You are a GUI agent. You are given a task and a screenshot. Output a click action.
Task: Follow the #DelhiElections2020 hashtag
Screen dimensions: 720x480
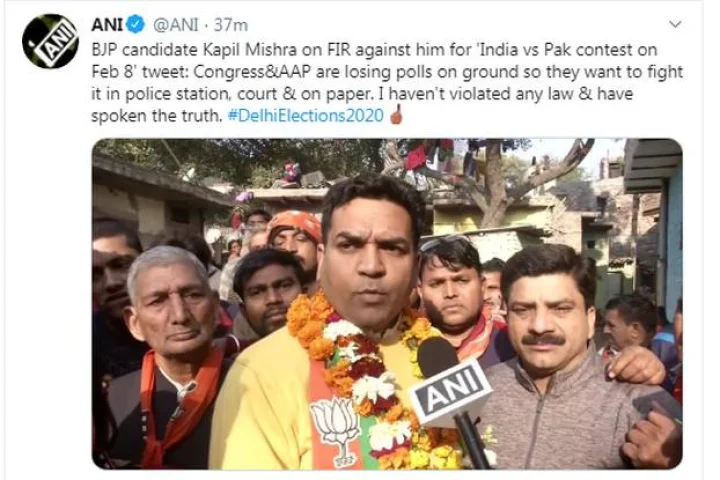pos(305,115)
